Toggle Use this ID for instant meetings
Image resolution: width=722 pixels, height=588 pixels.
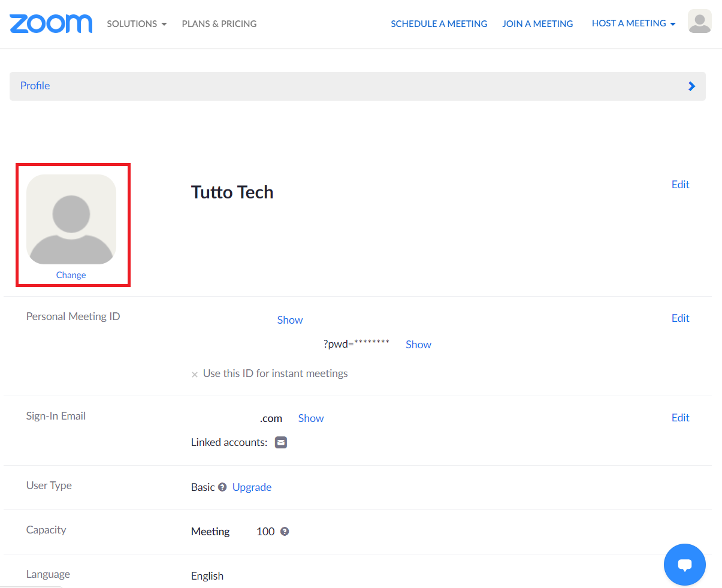pyautogui.click(x=195, y=375)
